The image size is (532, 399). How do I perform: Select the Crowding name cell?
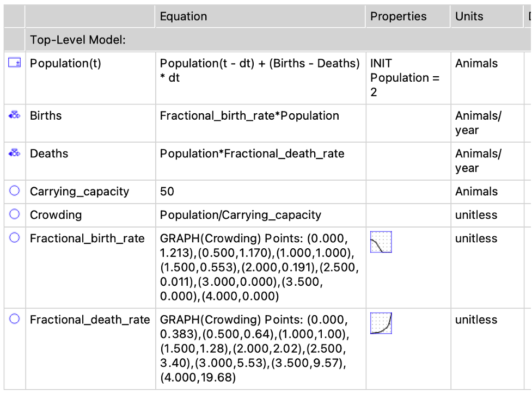coord(90,215)
